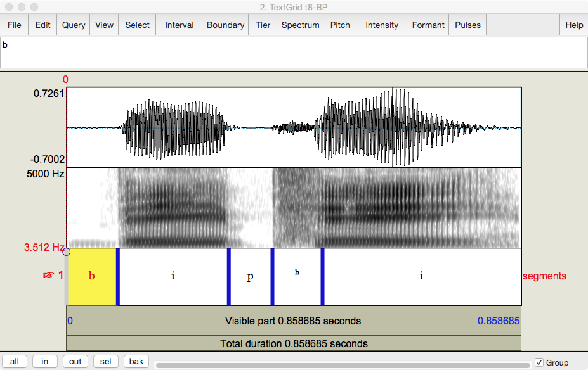Click the '0.7261' amplitude maximum label
Viewport: 588px width, 370px height.
(49, 93)
